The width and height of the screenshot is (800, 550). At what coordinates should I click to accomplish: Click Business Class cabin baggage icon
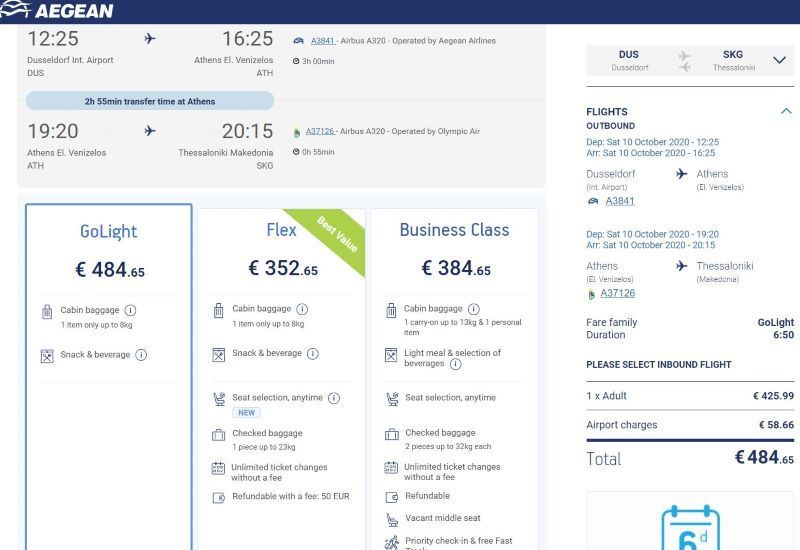[x=391, y=310]
